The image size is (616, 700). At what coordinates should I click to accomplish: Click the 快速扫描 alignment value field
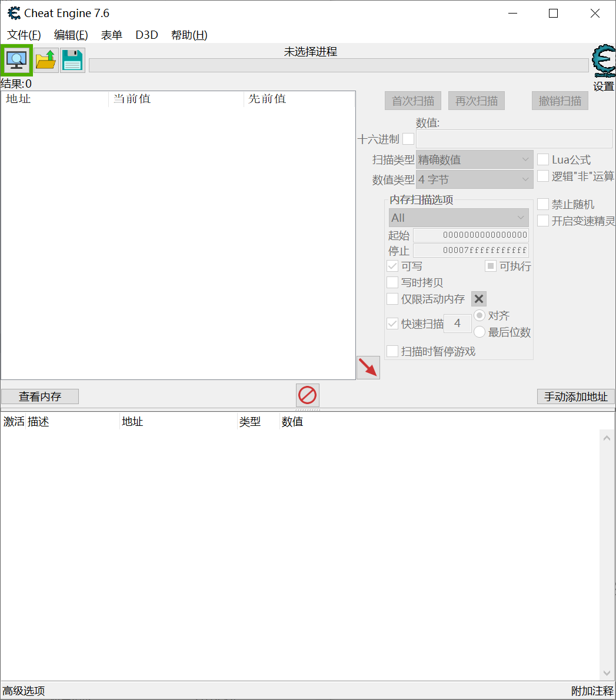click(458, 323)
